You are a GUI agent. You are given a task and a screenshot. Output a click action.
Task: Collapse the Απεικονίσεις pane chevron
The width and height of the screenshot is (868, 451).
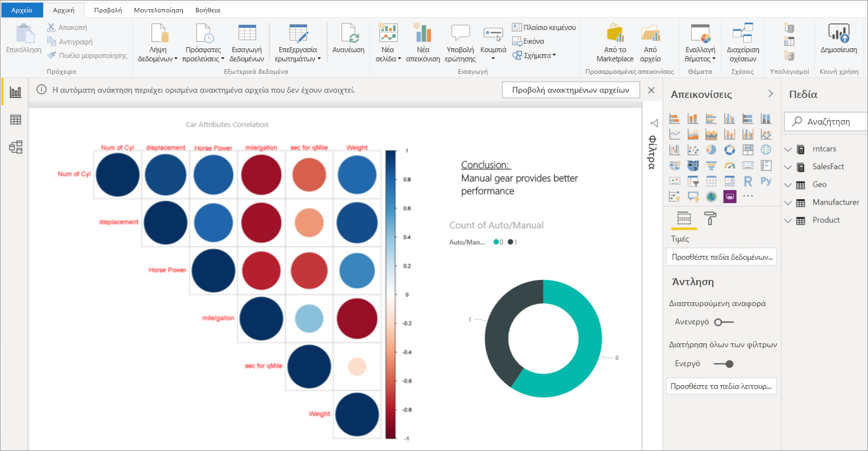[771, 94]
